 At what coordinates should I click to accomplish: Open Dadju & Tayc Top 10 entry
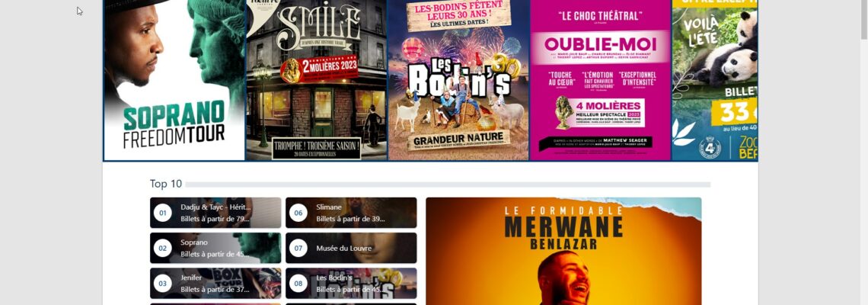click(215, 213)
